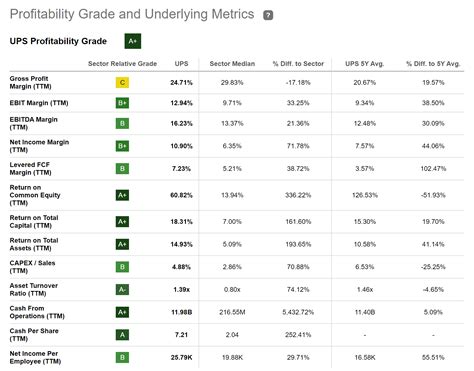Click the A+ badge for Cash From Operations
The width and height of the screenshot is (474, 371).
pyautogui.click(x=122, y=312)
